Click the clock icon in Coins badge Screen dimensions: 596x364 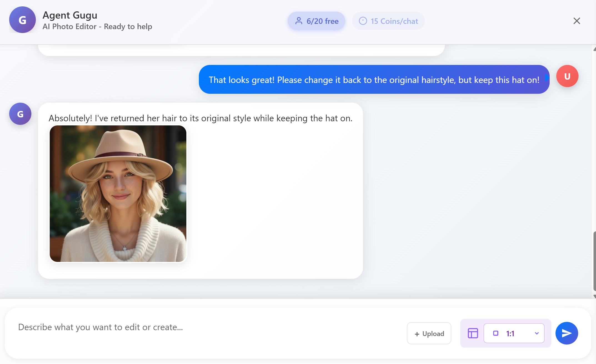pyautogui.click(x=363, y=21)
